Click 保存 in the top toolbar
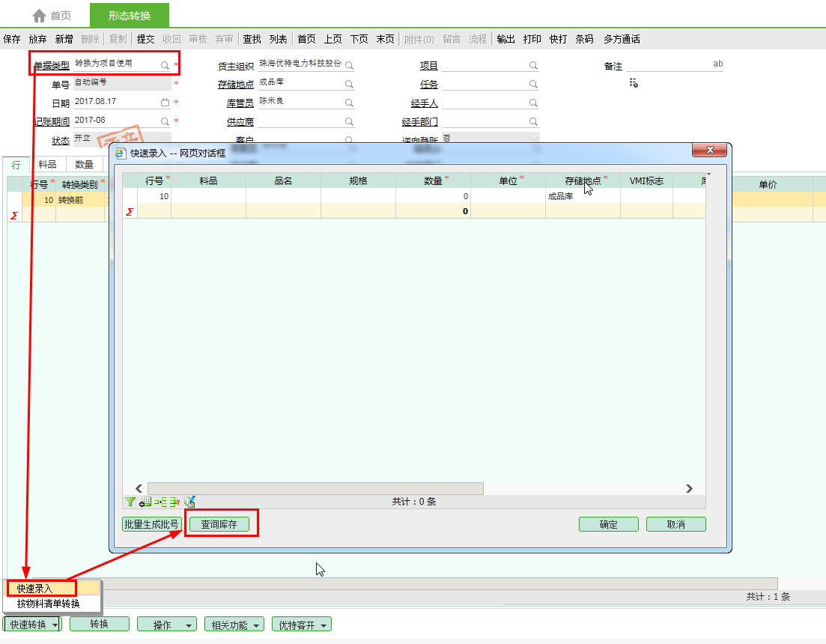Image resolution: width=826 pixels, height=644 pixels. (12, 39)
